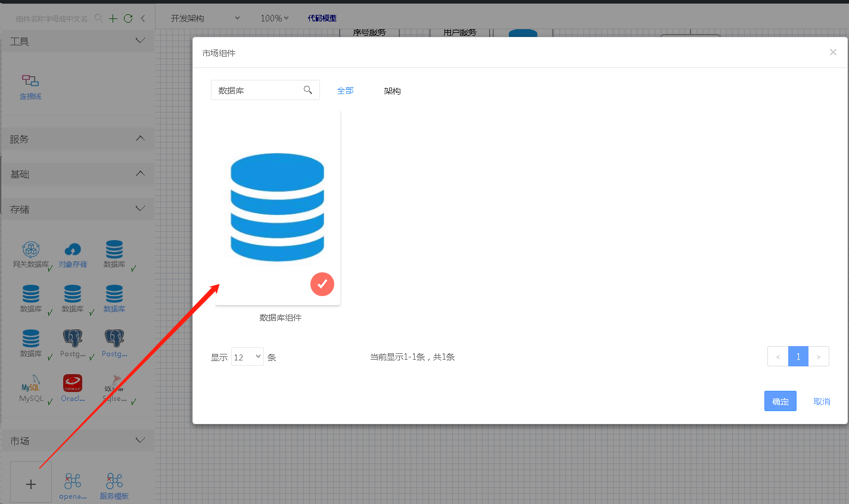Click the magnifier icon in market search box
This screenshot has width=849, height=504.
308,90
